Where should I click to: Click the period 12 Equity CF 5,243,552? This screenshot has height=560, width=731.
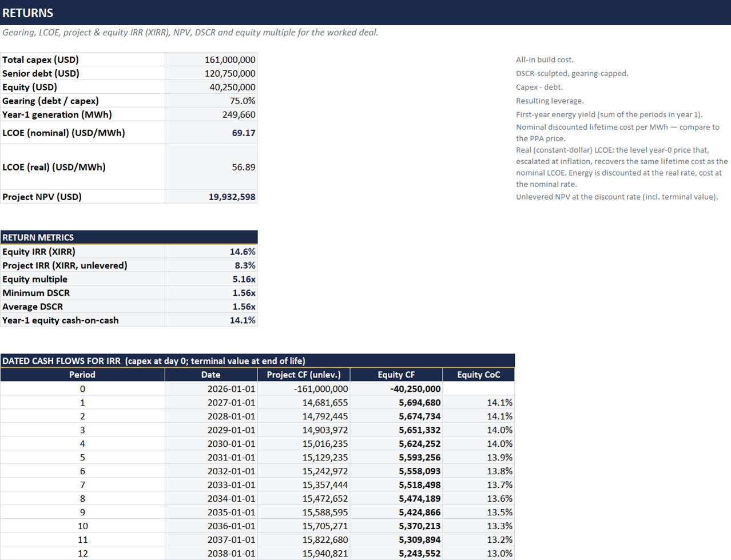coord(396,554)
